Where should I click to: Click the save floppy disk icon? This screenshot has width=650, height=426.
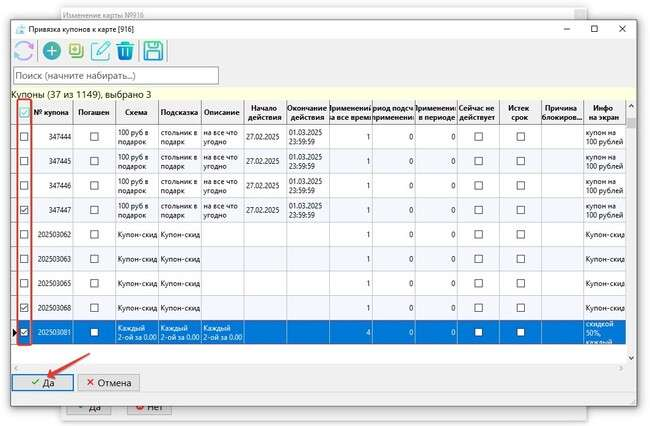pos(153,51)
